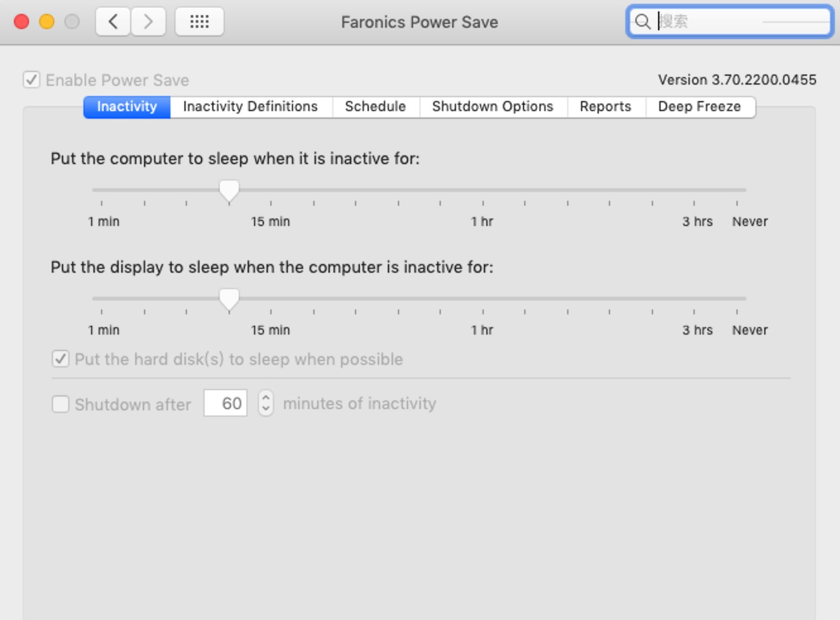View the Reports tab

[x=606, y=107]
